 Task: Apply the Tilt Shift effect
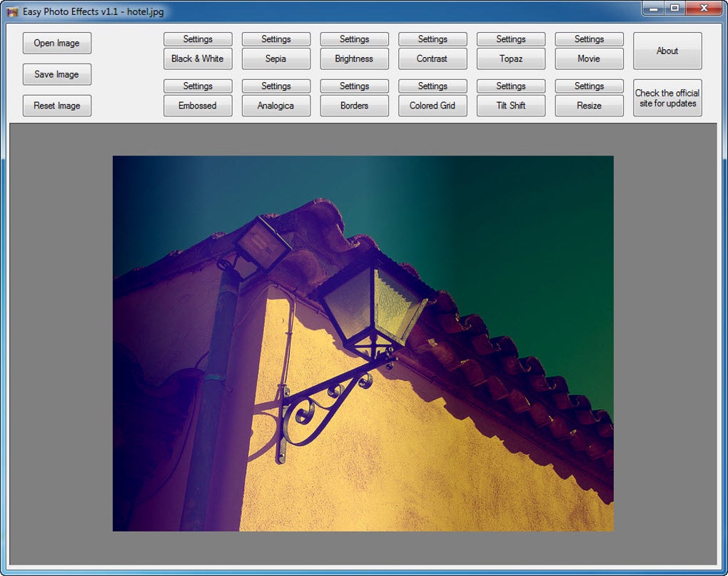(x=511, y=106)
